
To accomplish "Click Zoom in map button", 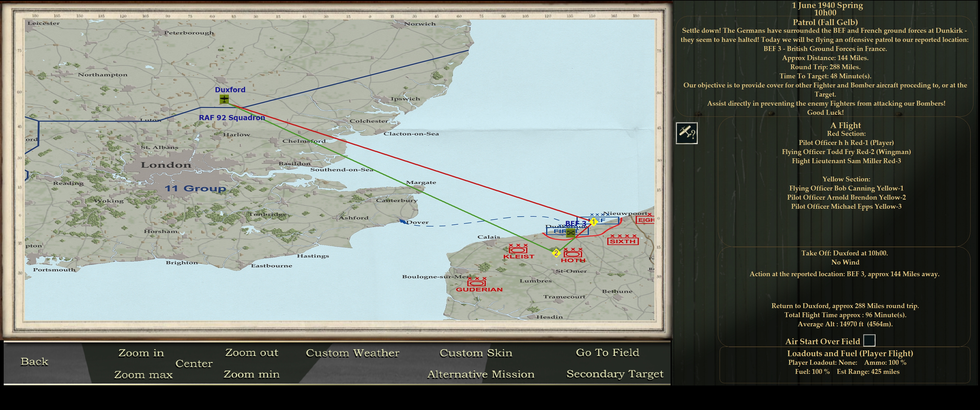I will 141,353.
